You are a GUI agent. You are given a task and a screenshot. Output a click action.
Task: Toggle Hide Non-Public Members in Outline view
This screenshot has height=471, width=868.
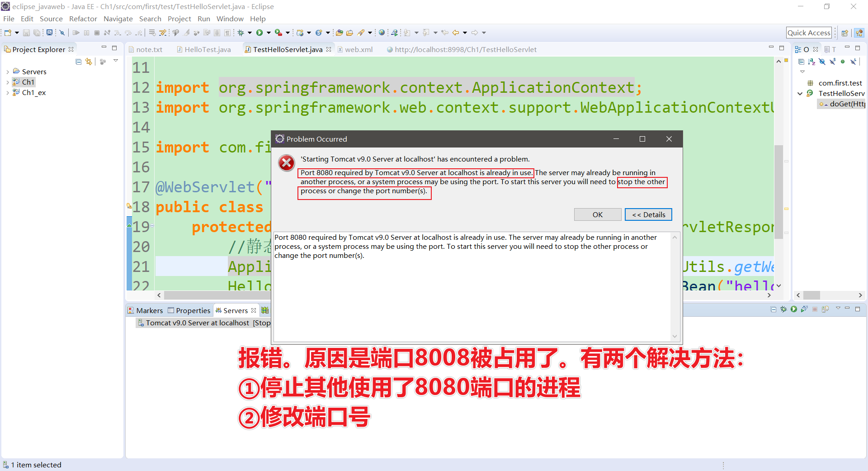pyautogui.click(x=843, y=62)
